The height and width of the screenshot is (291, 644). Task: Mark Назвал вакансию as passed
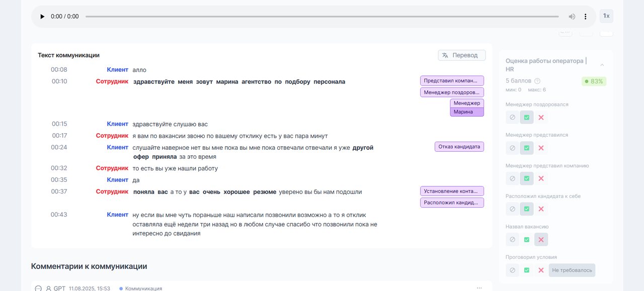point(527,239)
